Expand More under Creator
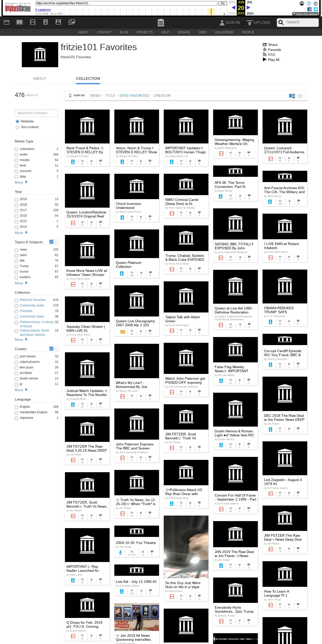The image size is (322, 644). tap(21, 390)
